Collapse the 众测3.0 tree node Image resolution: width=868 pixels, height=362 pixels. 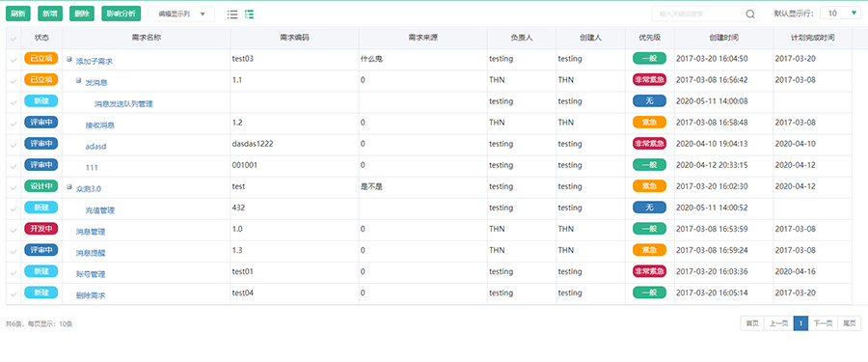69,187
